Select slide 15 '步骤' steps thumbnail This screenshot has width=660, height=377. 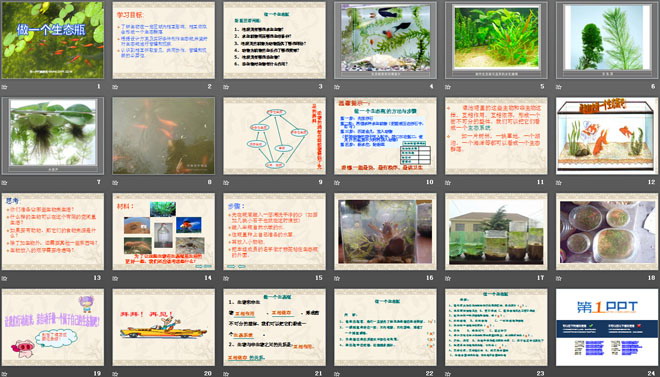[274, 231]
